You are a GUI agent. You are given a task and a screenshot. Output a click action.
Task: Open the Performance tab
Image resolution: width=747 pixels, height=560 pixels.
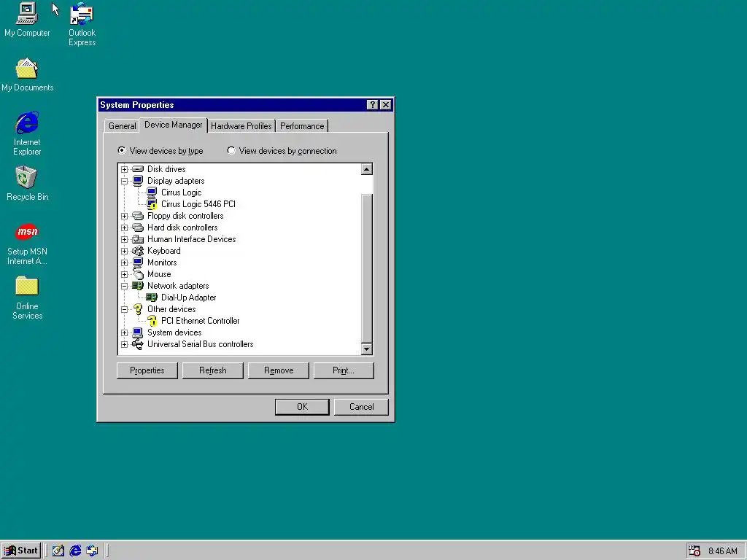pyautogui.click(x=302, y=125)
